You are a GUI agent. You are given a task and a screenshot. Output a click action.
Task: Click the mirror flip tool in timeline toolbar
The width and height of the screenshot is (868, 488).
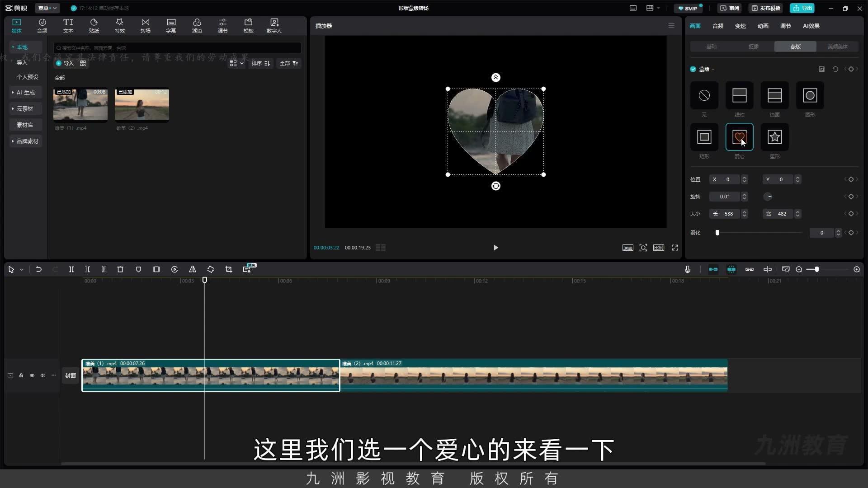pyautogui.click(x=192, y=269)
